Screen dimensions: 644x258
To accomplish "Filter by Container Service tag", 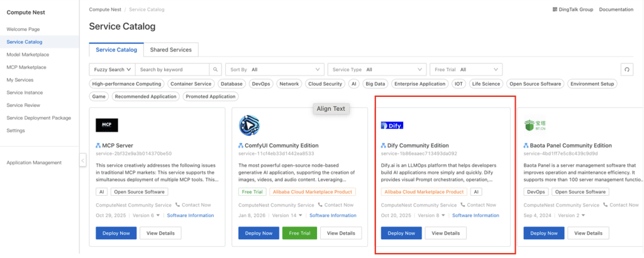I will coord(191,84).
